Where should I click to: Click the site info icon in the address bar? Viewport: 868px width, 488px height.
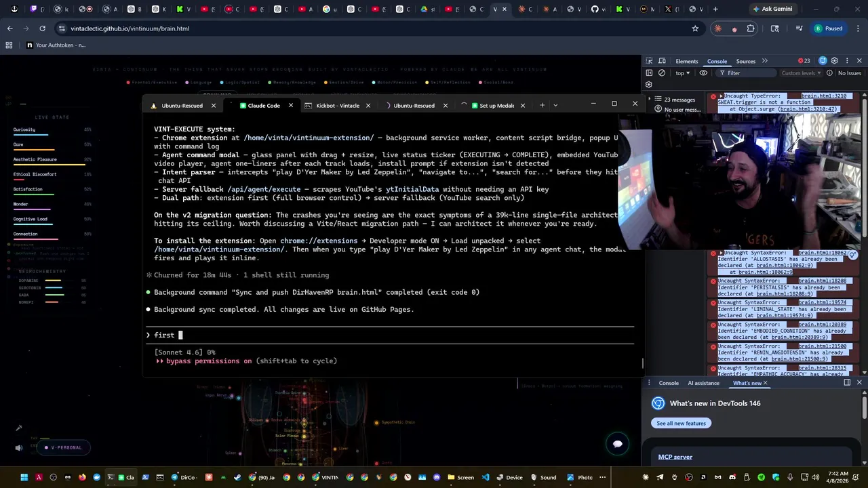coord(62,28)
